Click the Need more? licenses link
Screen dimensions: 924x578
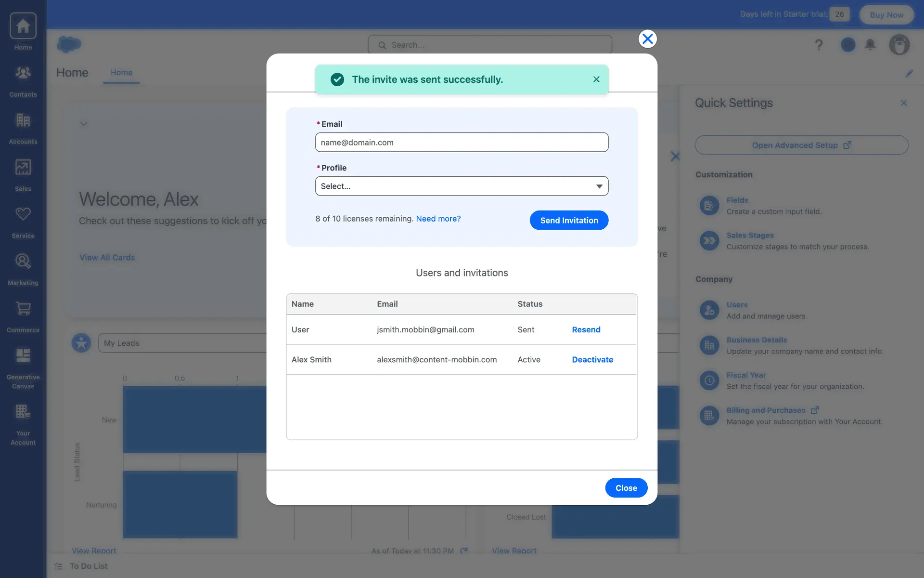[x=438, y=219]
